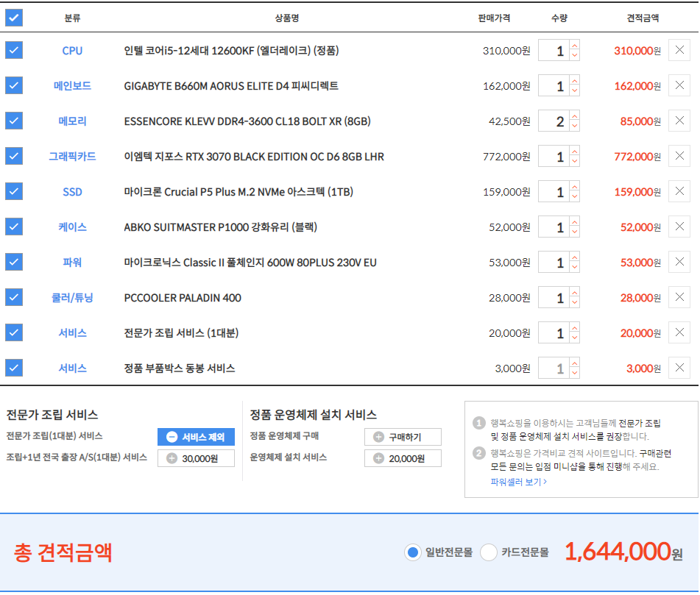Click product name 마이크로닉스 Classic II 600W
This screenshot has height=595, width=700.
(x=250, y=263)
